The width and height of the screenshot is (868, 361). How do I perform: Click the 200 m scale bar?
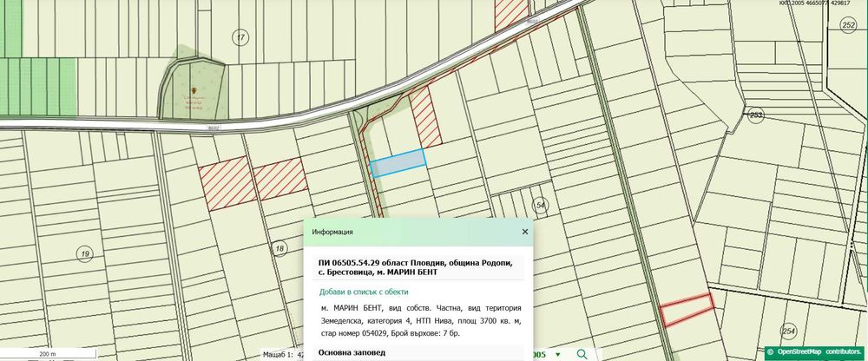pyautogui.click(x=48, y=354)
